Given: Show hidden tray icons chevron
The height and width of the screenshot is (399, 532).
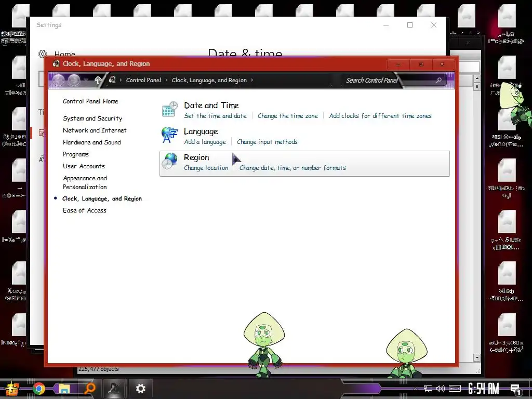Looking at the screenshot, I should click(x=416, y=389).
